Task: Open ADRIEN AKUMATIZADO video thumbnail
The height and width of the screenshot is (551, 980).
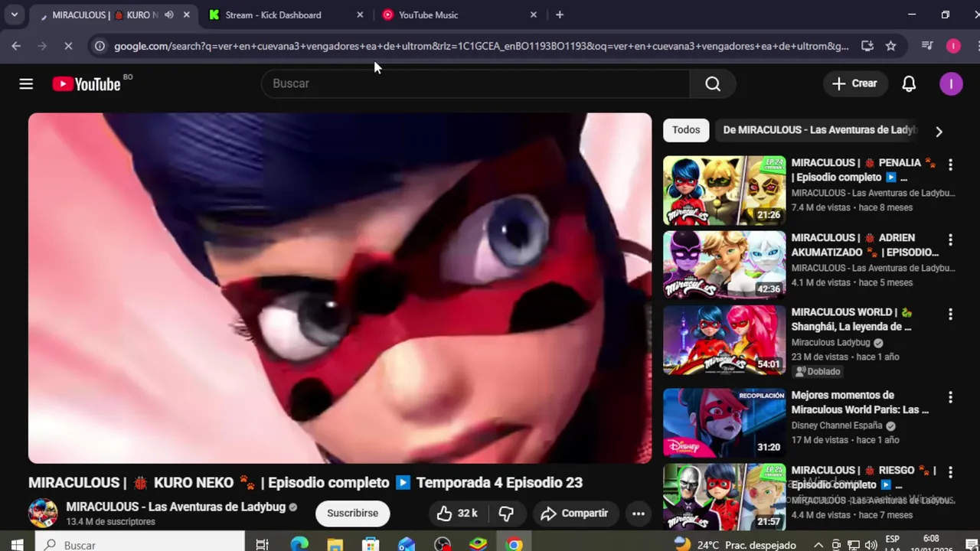Action: pyautogui.click(x=724, y=265)
